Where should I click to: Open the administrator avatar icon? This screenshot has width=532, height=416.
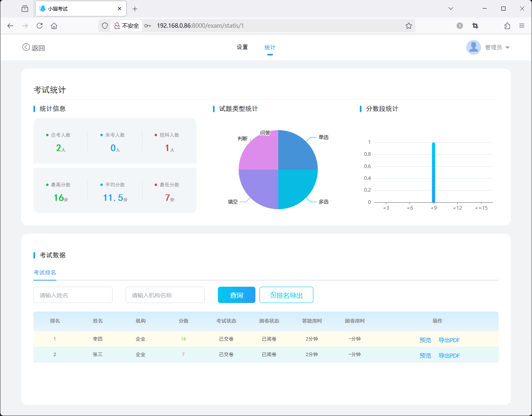pos(473,47)
